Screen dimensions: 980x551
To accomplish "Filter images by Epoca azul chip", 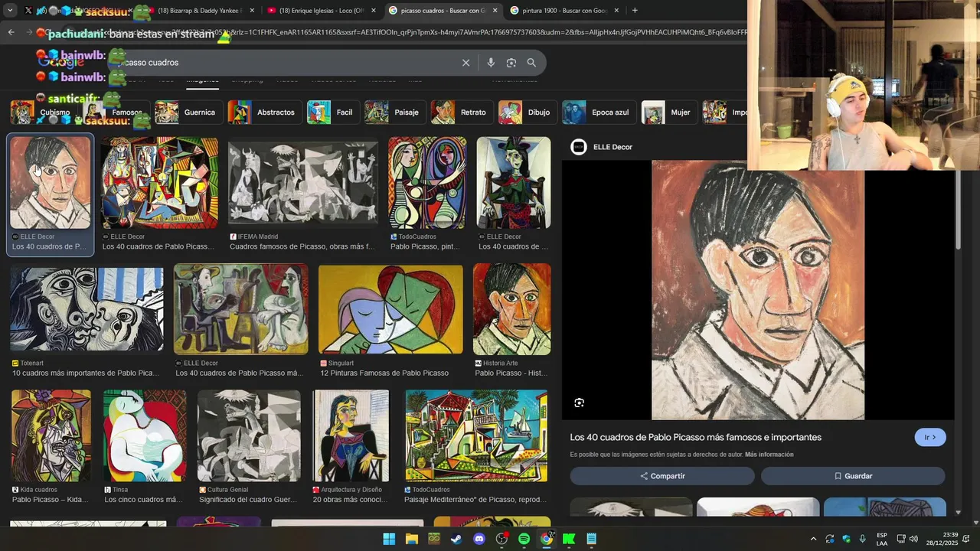I will (597, 112).
